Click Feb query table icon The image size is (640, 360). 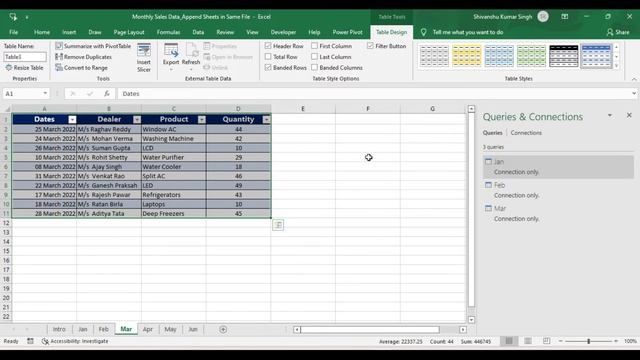pos(488,185)
